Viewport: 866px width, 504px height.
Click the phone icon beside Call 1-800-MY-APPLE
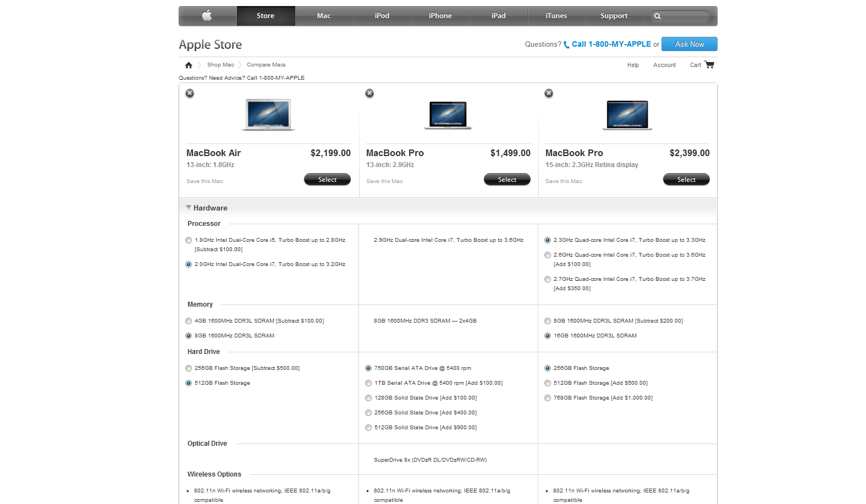(x=566, y=45)
